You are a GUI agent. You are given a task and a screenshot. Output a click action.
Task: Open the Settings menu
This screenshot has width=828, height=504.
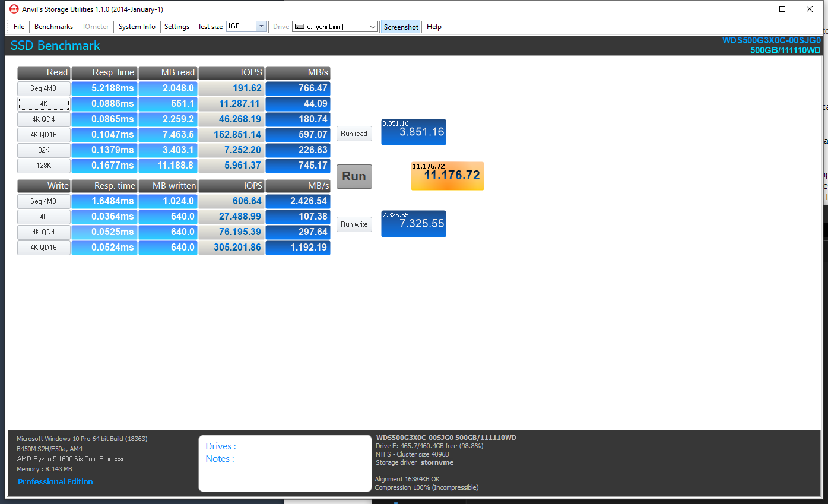177,27
